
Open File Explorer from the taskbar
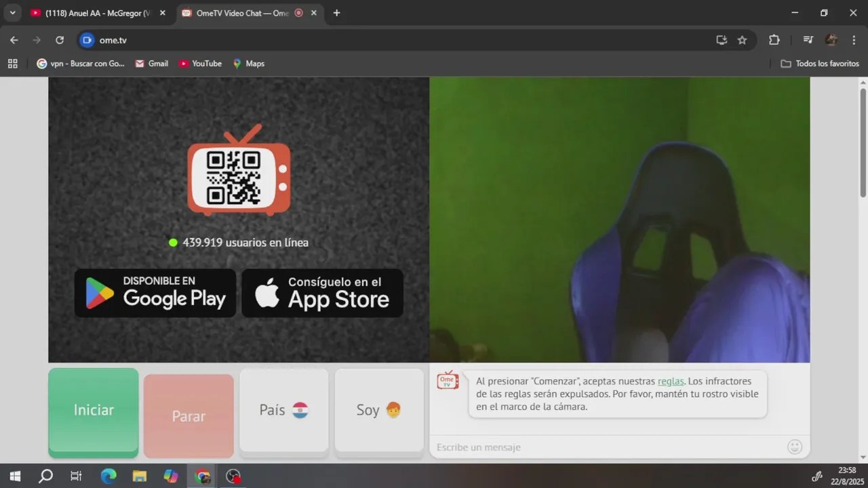click(140, 476)
